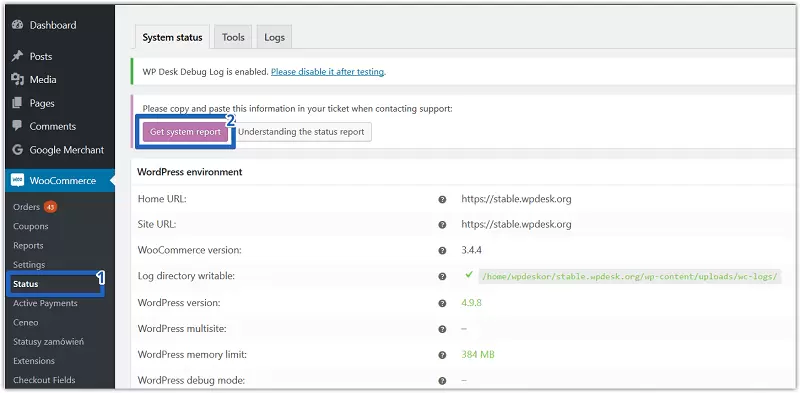Click the help icon beside WordPress version

pyautogui.click(x=442, y=303)
